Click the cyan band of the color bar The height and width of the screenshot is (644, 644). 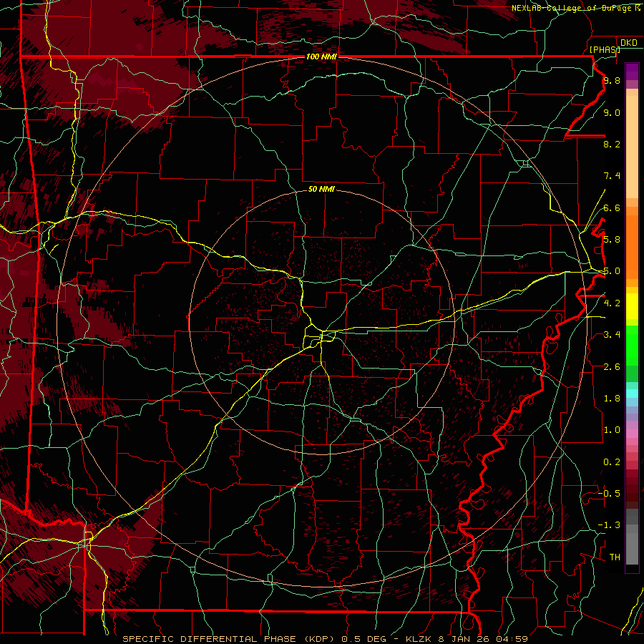point(632,393)
